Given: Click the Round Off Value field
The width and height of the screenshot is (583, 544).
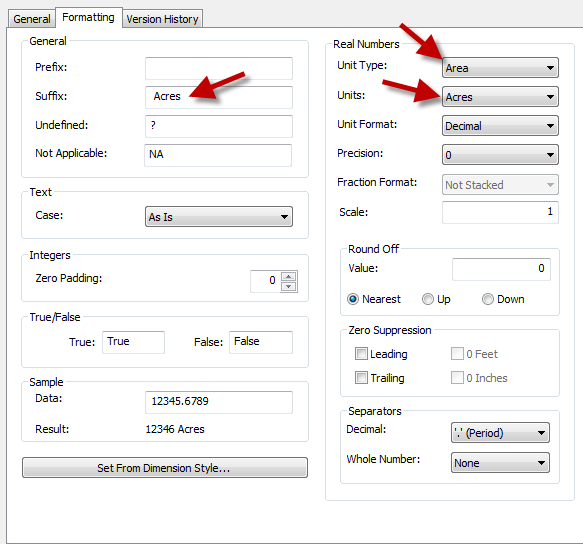Looking at the screenshot, I should coord(501,269).
